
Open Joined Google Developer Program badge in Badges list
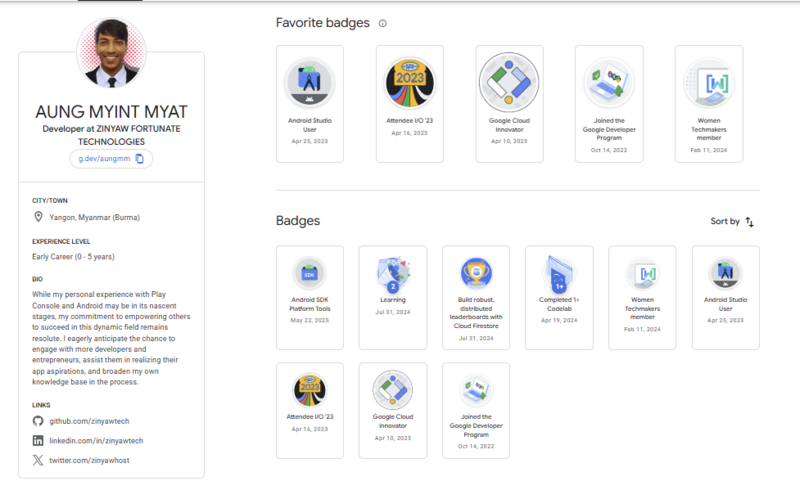[476, 411]
